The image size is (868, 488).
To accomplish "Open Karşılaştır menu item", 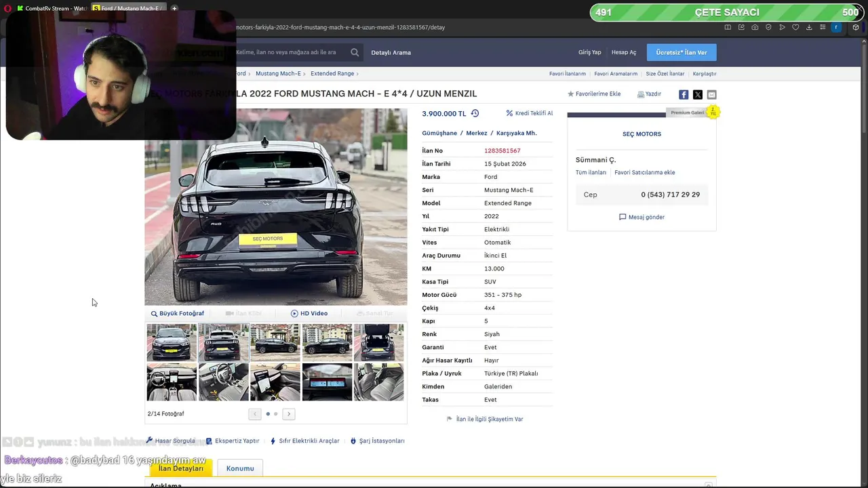I will coord(705,73).
